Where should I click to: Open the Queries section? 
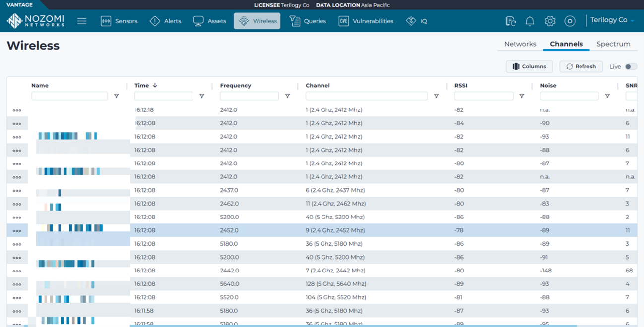(x=308, y=21)
